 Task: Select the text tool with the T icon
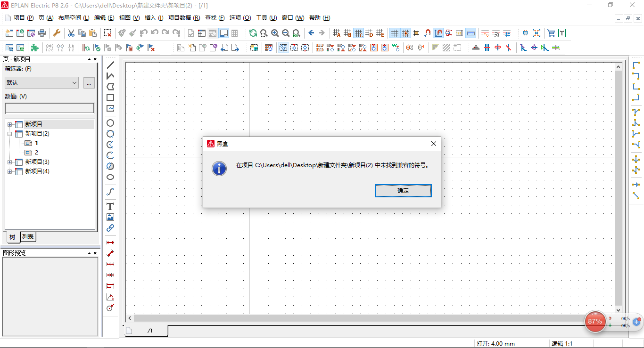tap(110, 206)
